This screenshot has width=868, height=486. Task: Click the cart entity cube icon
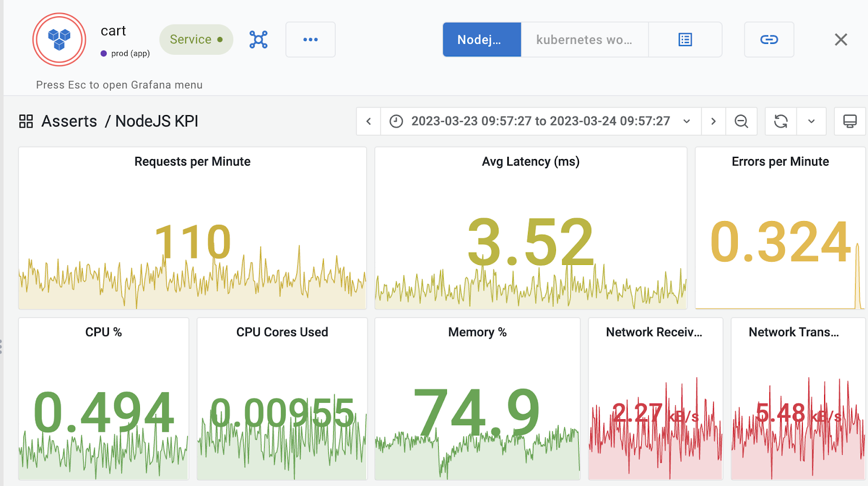pos(59,40)
